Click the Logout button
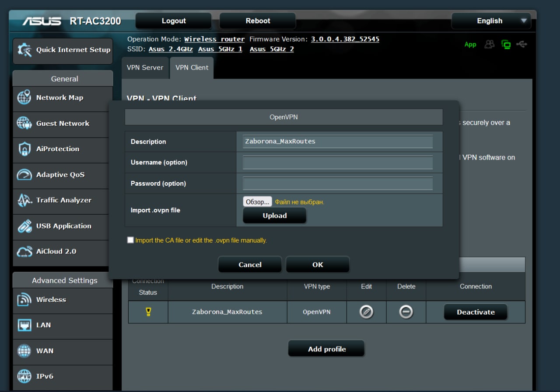Image resolution: width=560 pixels, height=392 pixels. click(x=174, y=21)
